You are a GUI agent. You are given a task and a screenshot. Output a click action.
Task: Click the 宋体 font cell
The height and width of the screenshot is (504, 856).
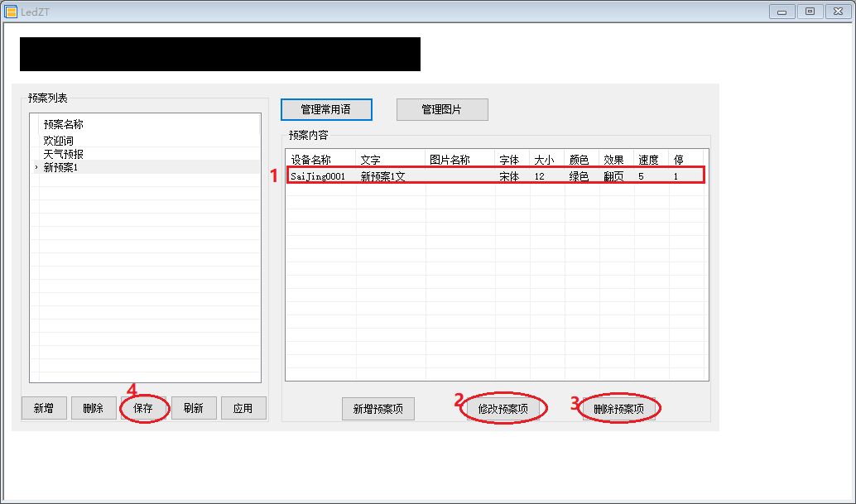512,176
